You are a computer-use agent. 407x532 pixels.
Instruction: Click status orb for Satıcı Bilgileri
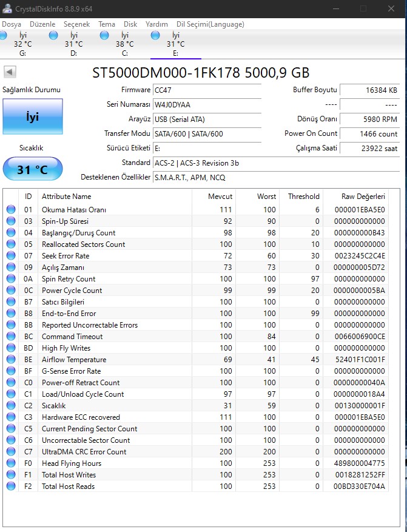[11, 301]
